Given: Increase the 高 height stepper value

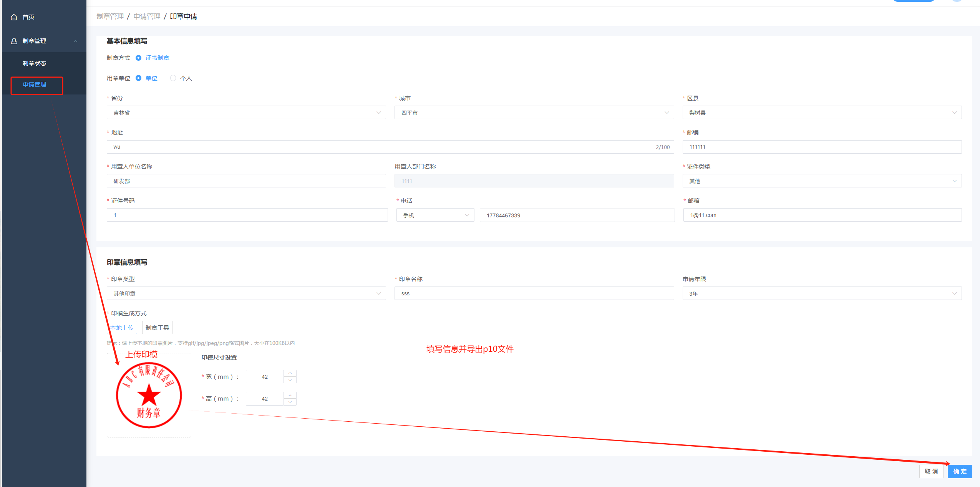Looking at the screenshot, I should click(x=290, y=395).
